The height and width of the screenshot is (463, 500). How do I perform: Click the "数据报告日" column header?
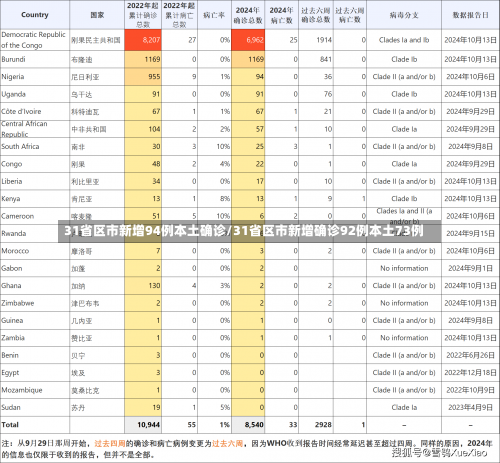[470, 15]
